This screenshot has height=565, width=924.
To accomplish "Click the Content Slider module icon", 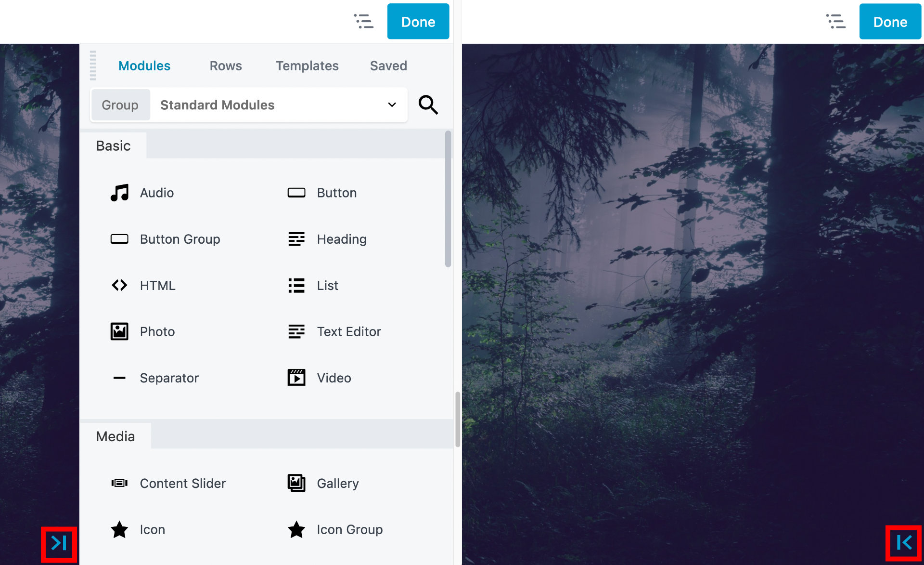I will [x=119, y=483].
